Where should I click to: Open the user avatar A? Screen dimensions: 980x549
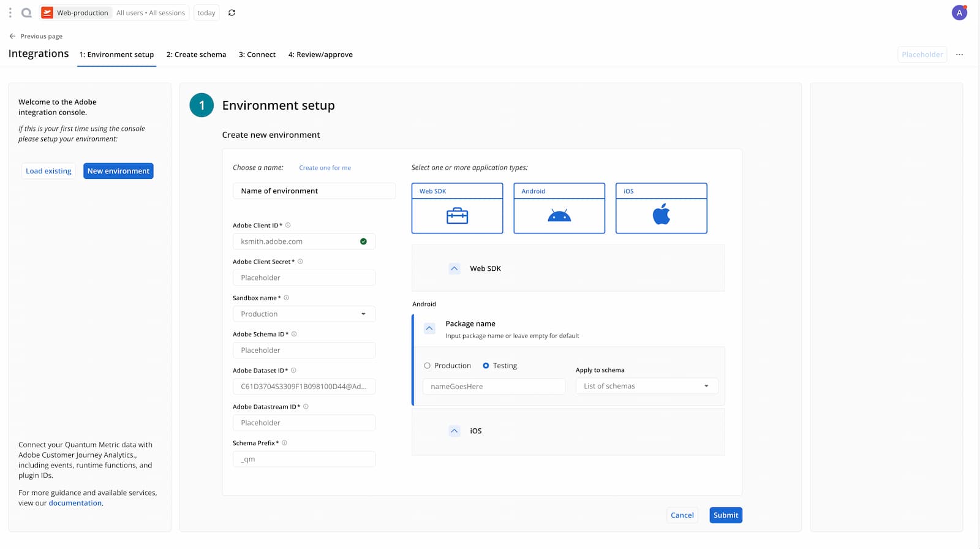coord(959,12)
